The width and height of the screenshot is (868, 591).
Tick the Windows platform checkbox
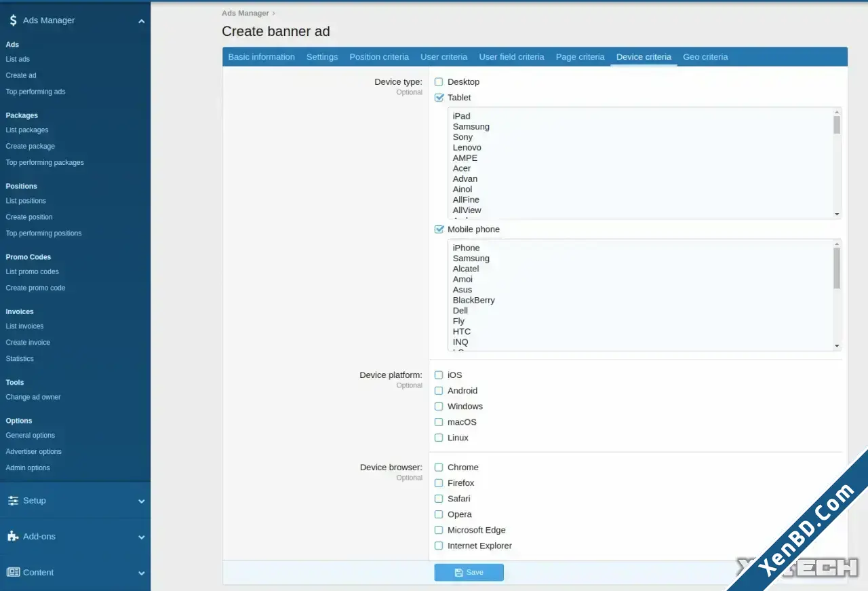[439, 406]
